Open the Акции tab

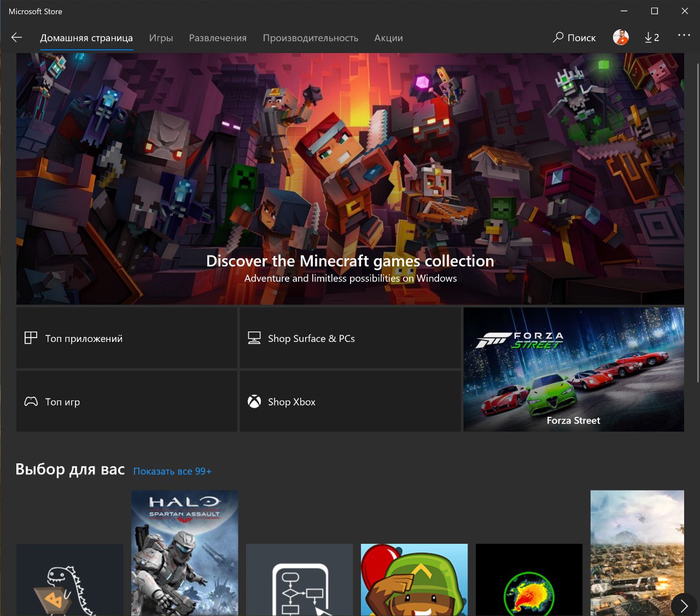pos(388,38)
